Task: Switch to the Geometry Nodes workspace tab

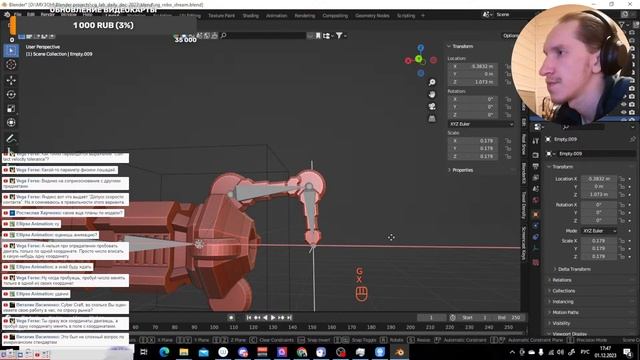Action: point(372,16)
